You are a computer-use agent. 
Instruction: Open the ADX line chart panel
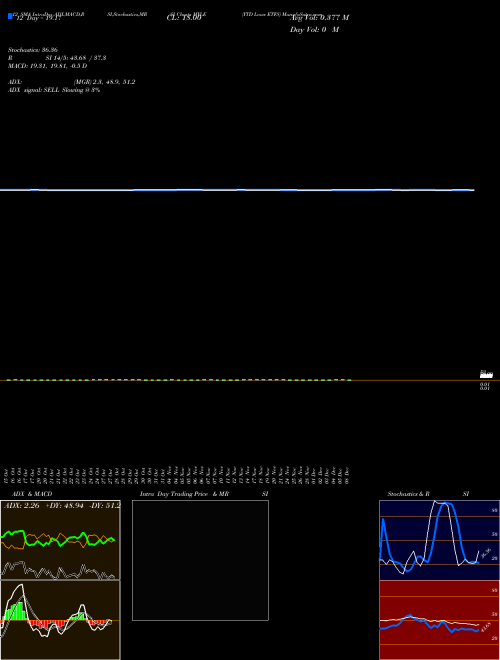coord(60,540)
